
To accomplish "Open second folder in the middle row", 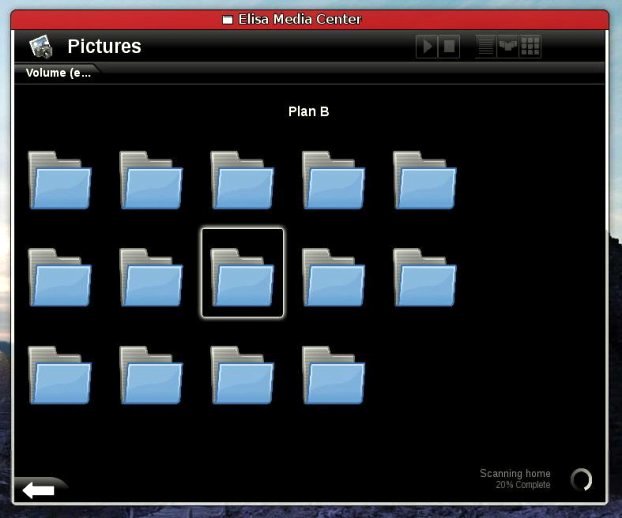I will [151, 277].
